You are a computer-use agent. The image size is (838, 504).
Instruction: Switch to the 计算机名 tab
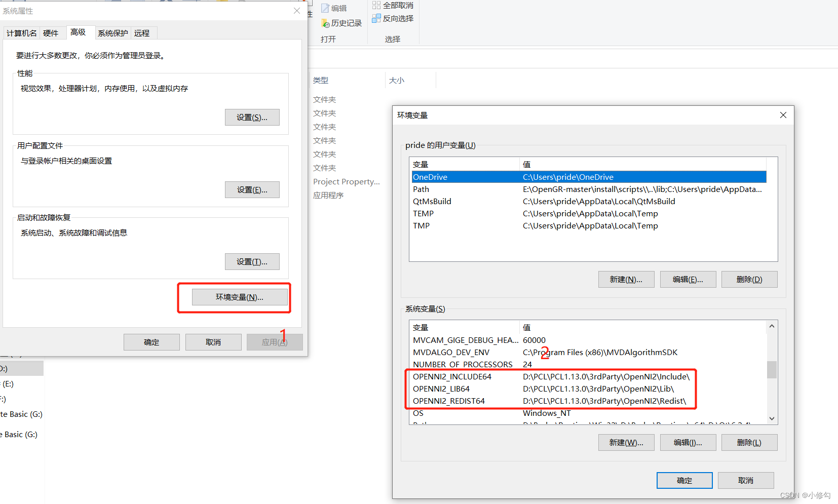[x=21, y=33]
